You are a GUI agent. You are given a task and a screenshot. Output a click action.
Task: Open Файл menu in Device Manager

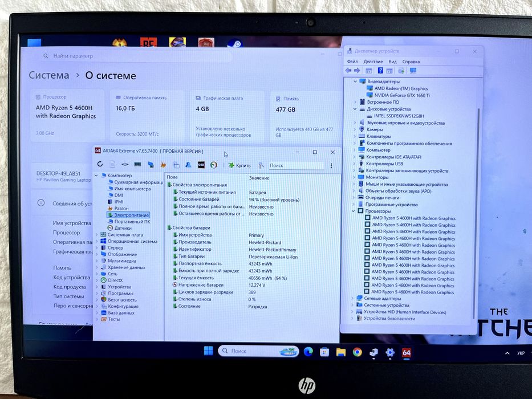click(x=352, y=62)
